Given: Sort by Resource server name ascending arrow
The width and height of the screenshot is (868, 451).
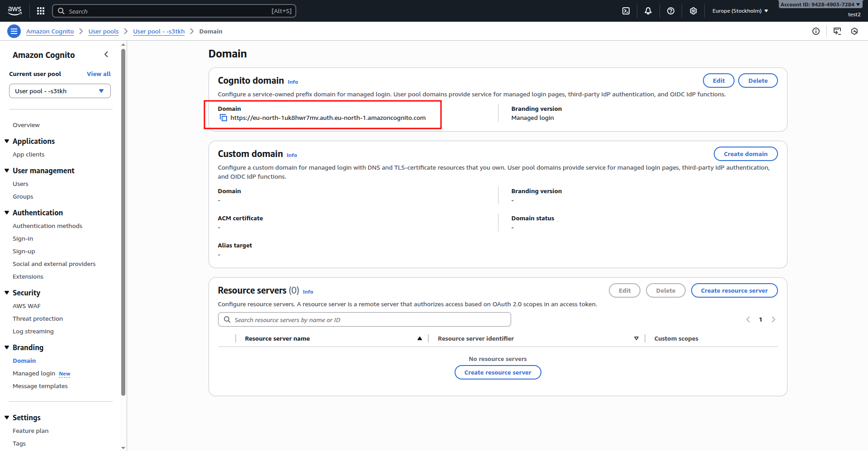Looking at the screenshot, I should [x=420, y=338].
